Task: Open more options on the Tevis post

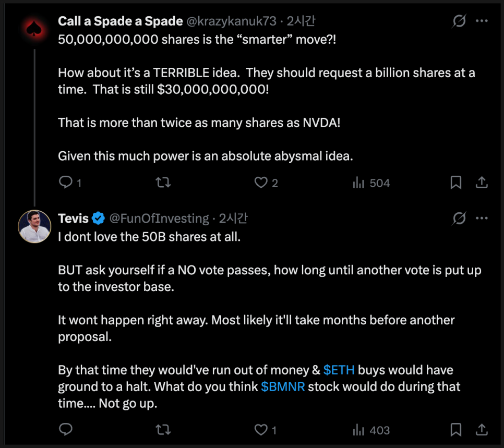Action: point(482,218)
